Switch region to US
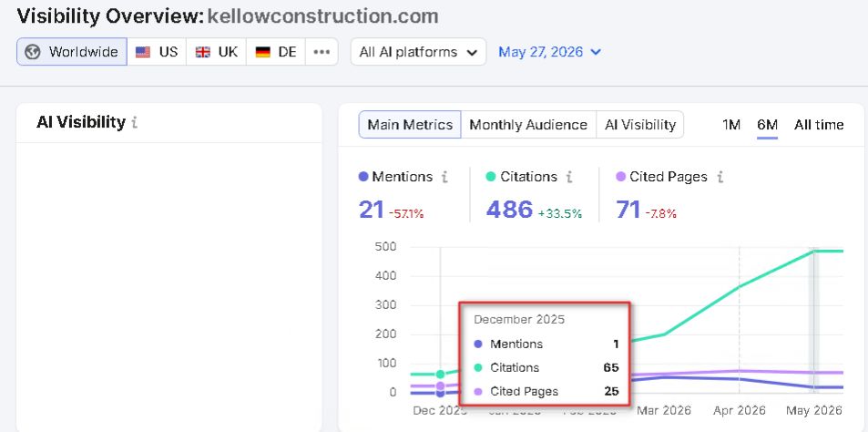868x432 pixels. pos(157,52)
